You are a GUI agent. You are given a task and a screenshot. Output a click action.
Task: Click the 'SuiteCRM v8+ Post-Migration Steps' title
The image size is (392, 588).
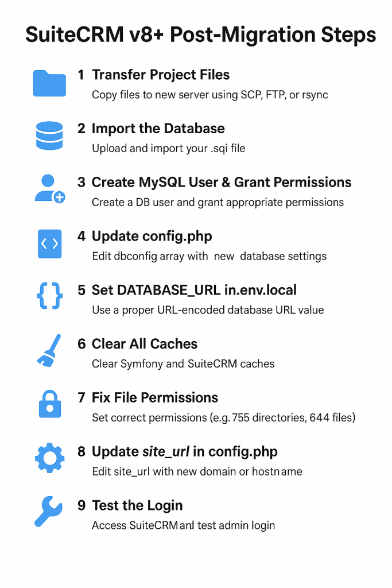click(200, 34)
